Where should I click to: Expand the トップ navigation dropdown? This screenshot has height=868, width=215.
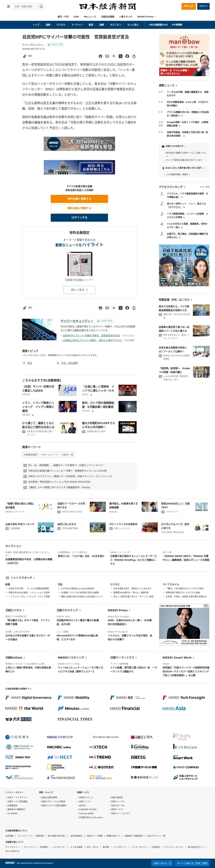37,25
